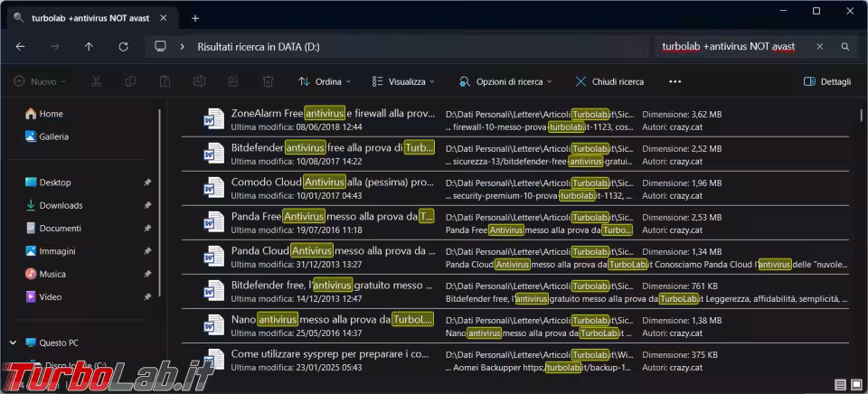This screenshot has height=394, width=868.
Task: Click the results list vertical scrollbar
Action: [862, 115]
